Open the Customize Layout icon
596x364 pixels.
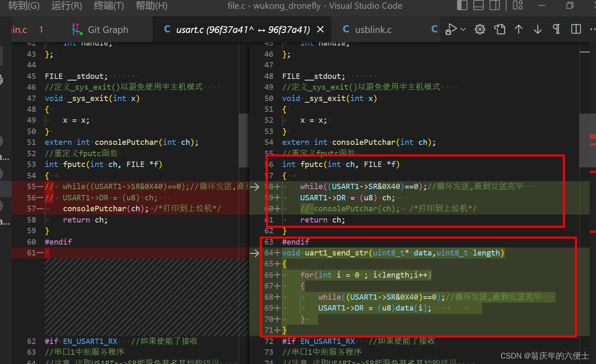(518, 5)
